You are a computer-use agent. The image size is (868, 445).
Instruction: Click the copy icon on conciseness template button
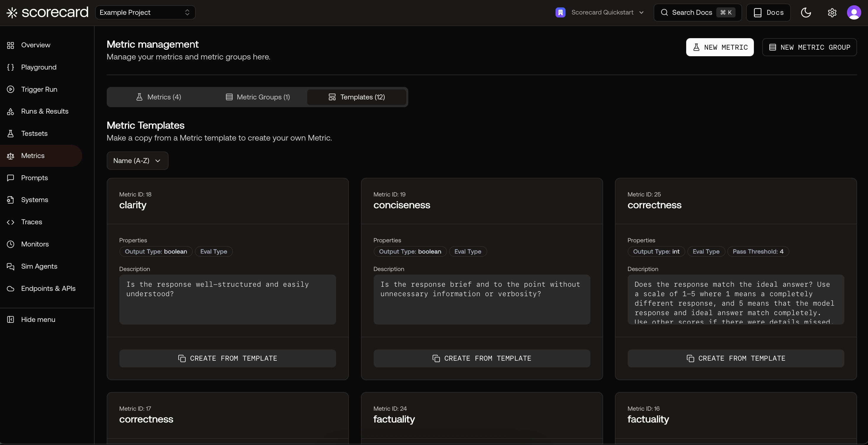(436, 358)
